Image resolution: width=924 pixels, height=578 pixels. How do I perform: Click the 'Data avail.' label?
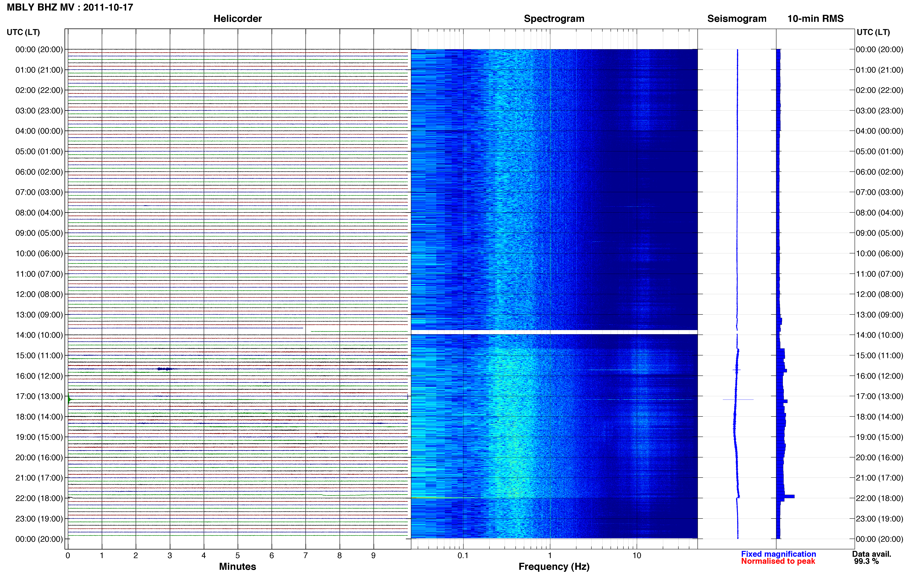(872, 554)
